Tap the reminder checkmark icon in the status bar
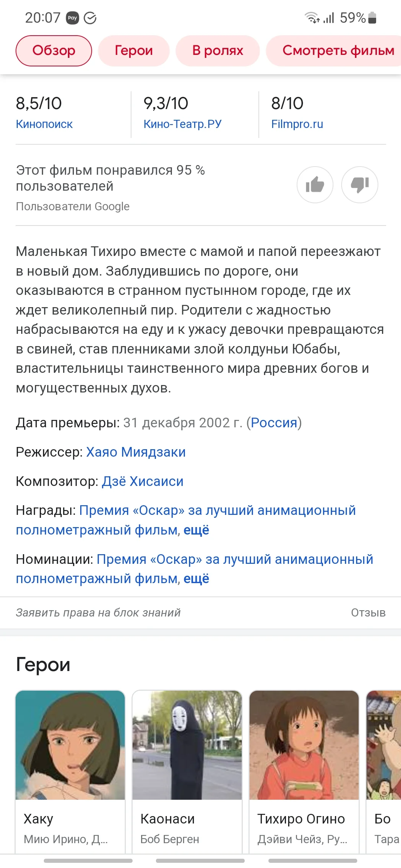This screenshot has width=401, height=868. (x=90, y=17)
